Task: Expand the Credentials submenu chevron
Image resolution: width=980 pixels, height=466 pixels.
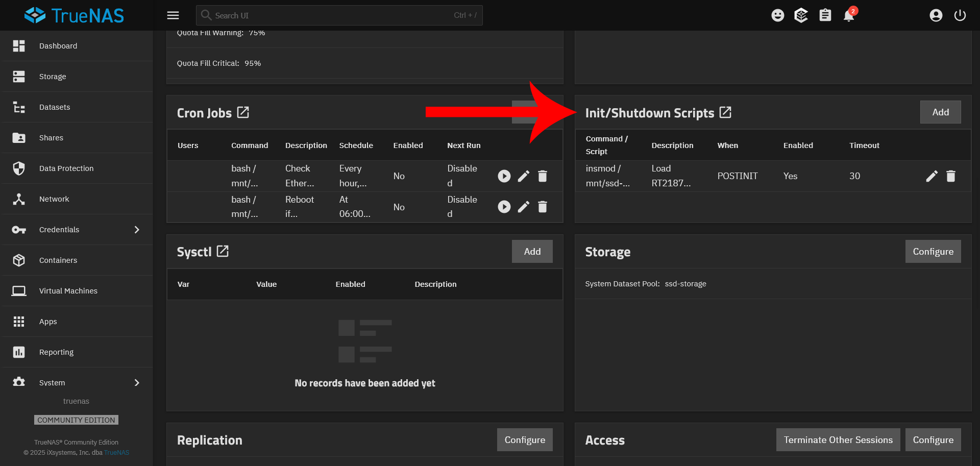Action: point(137,230)
